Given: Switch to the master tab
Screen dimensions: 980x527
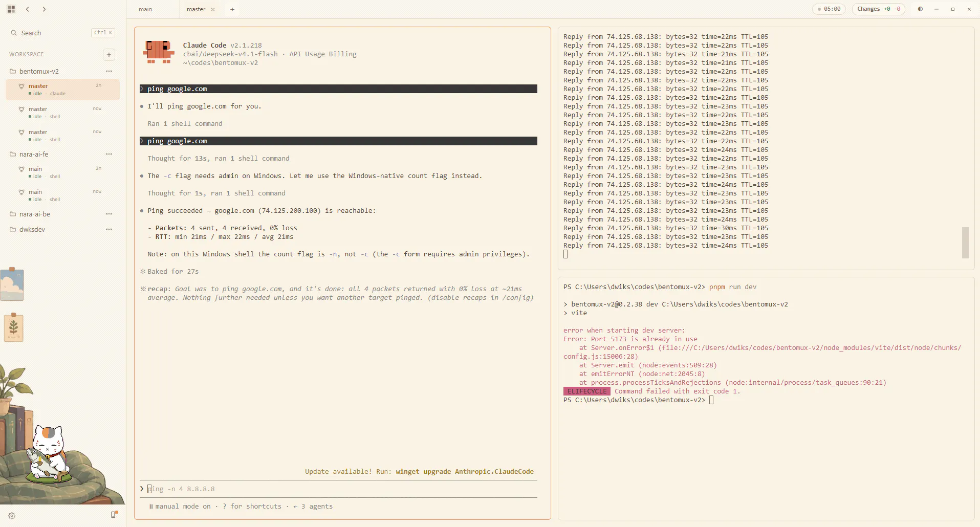Looking at the screenshot, I should pyautogui.click(x=196, y=9).
